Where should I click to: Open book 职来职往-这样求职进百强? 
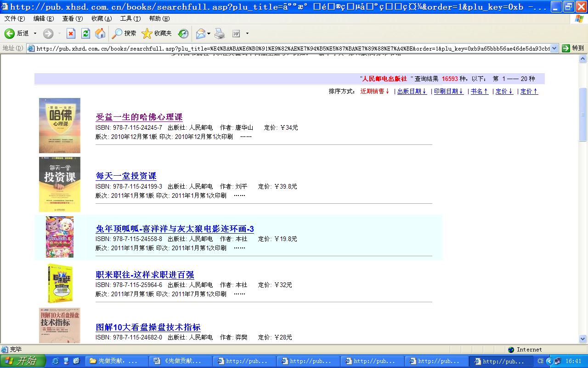(145, 275)
